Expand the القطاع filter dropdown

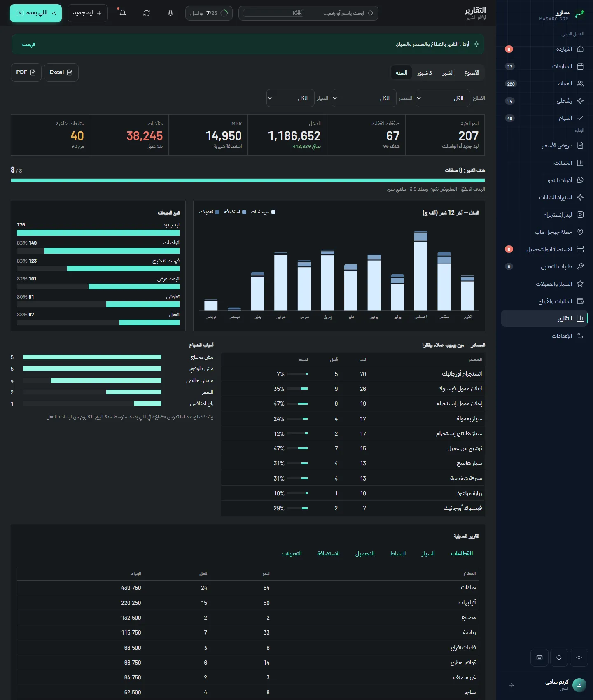tap(443, 98)
